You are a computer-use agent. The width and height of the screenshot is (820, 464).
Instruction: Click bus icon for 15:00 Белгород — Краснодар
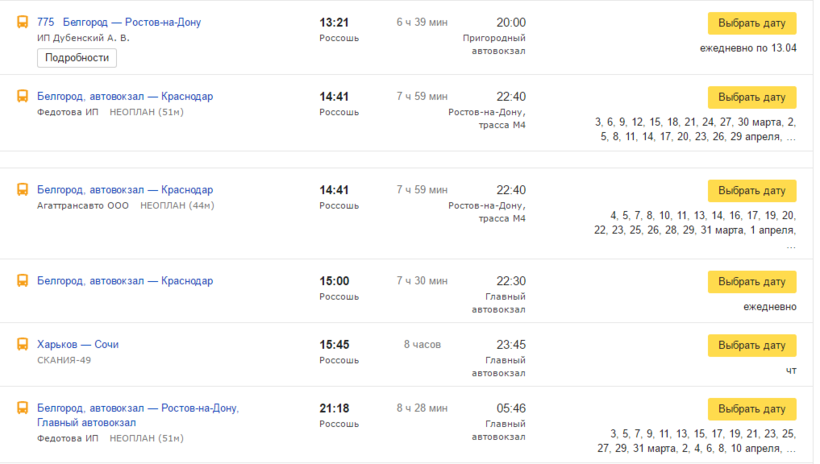[x=21, y=281]
